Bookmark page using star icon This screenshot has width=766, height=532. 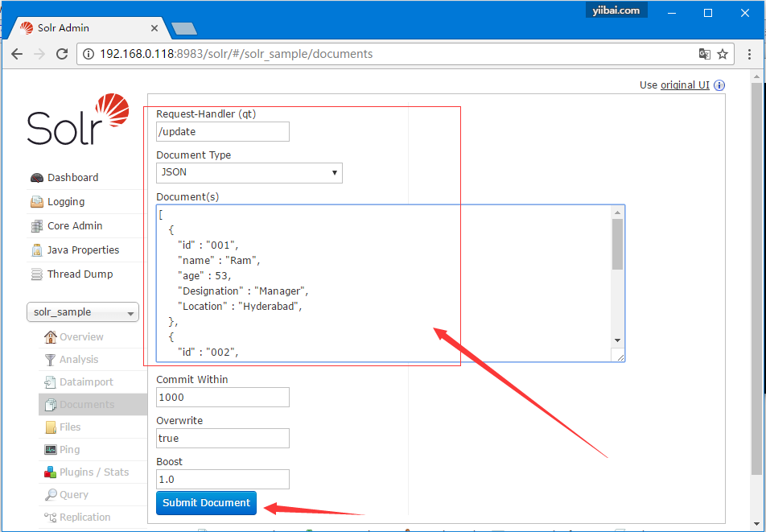[723, 54]
